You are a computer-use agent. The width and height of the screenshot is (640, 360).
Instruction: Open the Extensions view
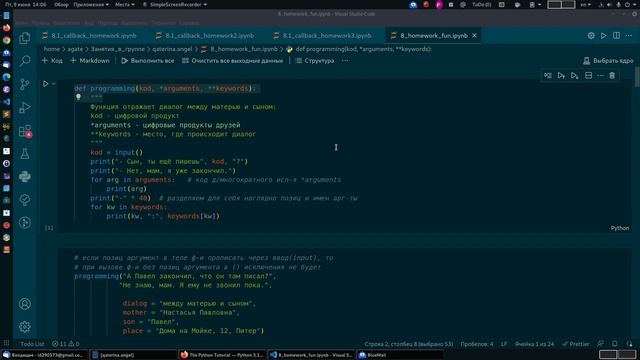click(x=24, y=131)
